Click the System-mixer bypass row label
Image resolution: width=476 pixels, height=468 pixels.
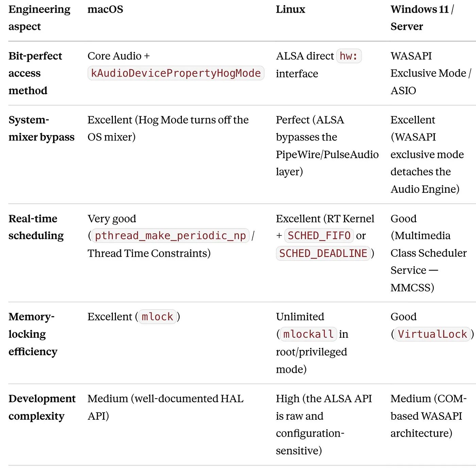[41, 128]
